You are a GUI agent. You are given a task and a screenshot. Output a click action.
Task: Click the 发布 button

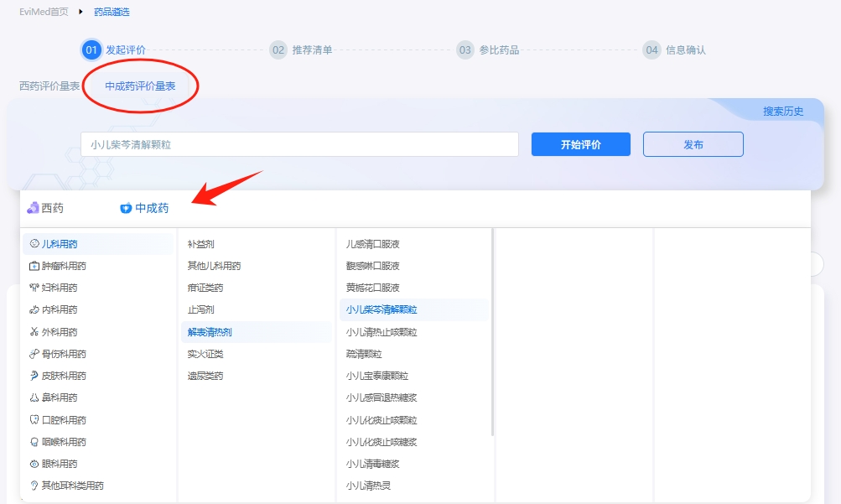pyautogui.click(x=693, y=144)
